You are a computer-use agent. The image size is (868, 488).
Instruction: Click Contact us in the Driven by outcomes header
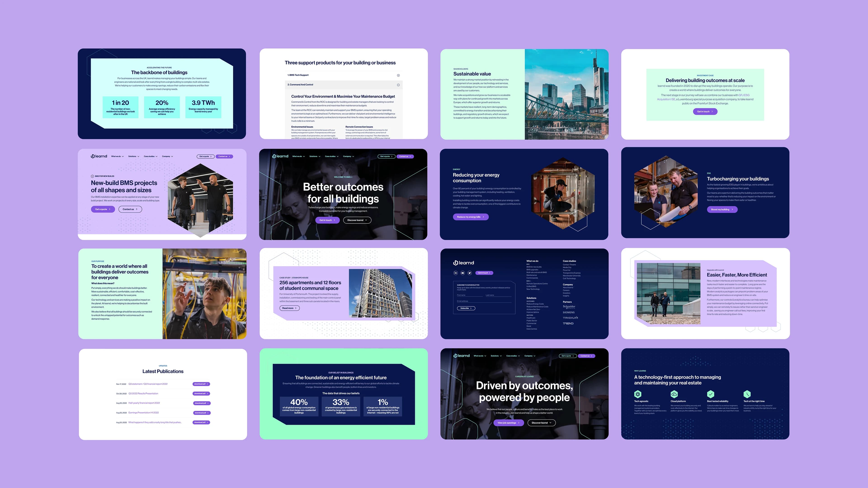pyautogui.click(x=587, y=356)
